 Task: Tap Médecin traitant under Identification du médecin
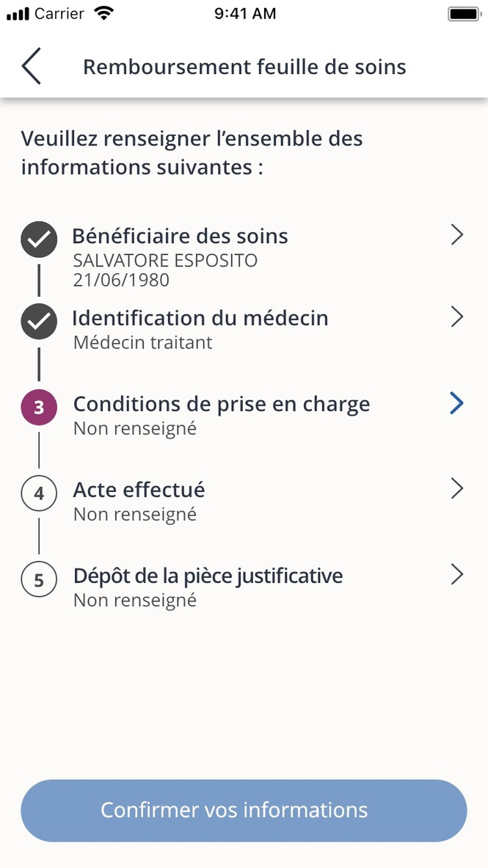click(x=141, y=342)
